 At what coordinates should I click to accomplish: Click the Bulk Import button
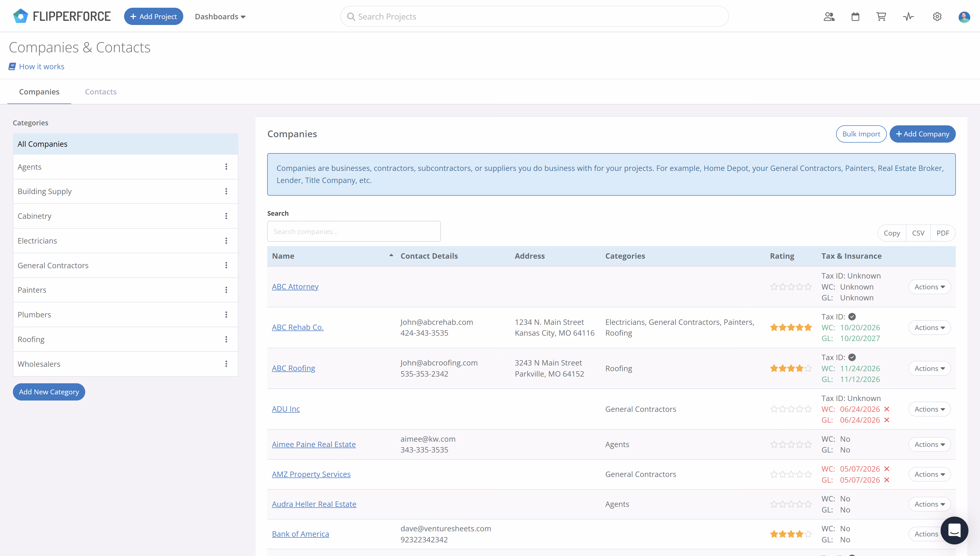[861, 134]
